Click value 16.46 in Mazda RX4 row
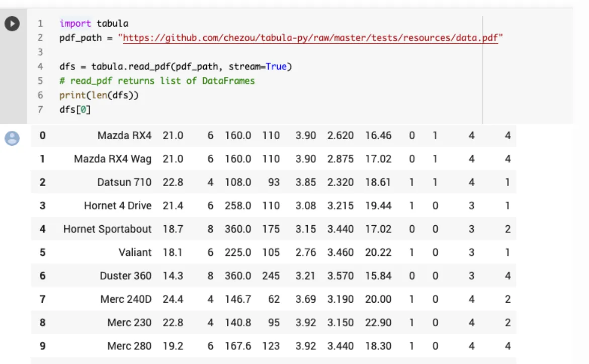The width and height of the screenshot is (589, 364). (378, 135)
